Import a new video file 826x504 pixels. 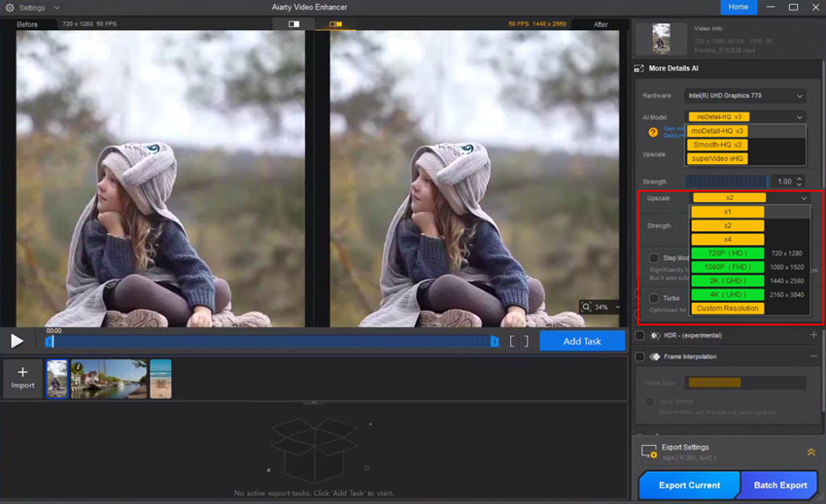point(22,379)
